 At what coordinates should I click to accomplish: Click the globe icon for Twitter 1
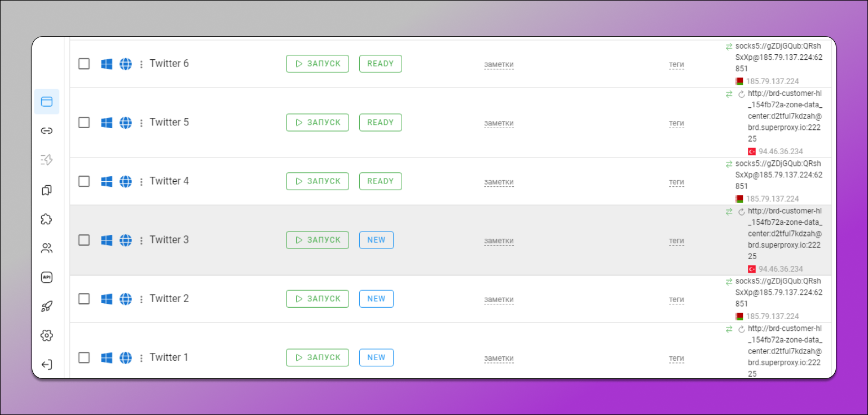126,357
